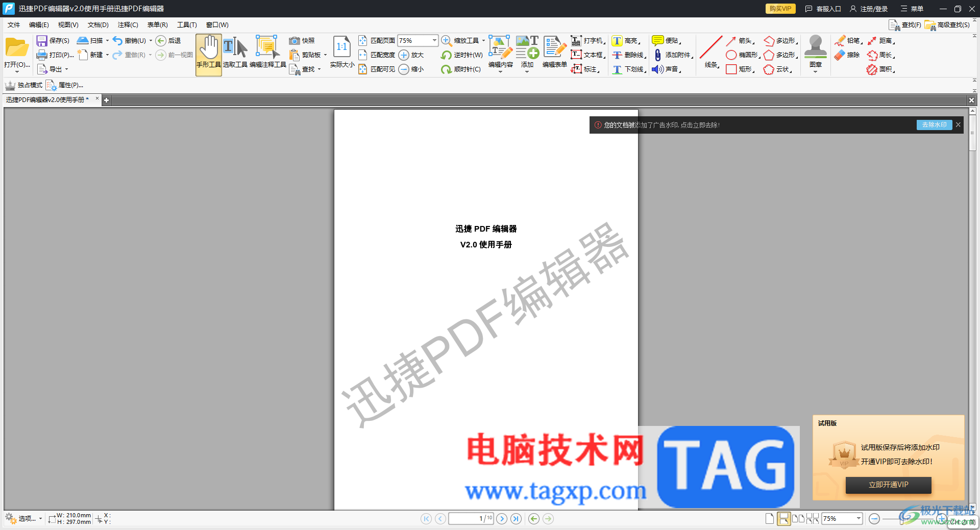Select the Arrow (箭头) tool

(x=740, y=41)
